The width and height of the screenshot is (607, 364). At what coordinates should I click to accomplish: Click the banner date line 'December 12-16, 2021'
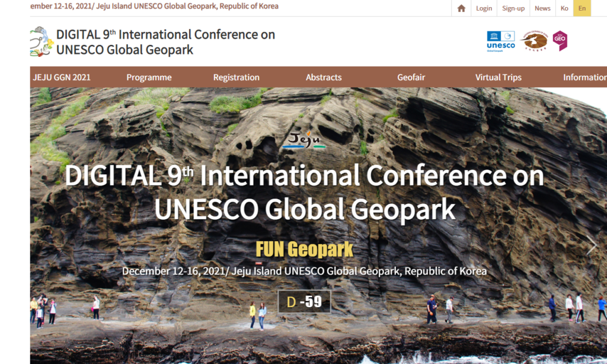(304, 271)
